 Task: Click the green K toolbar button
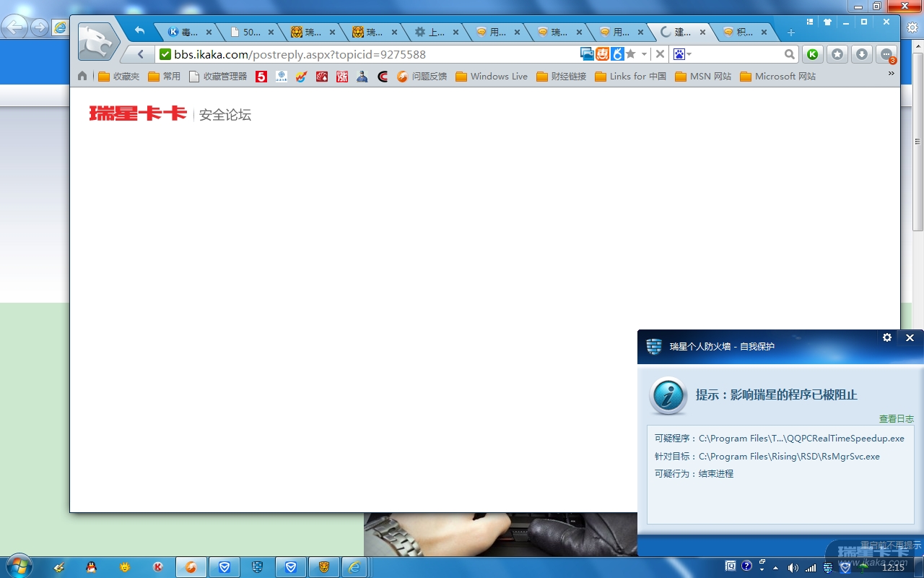pos(813,54)
